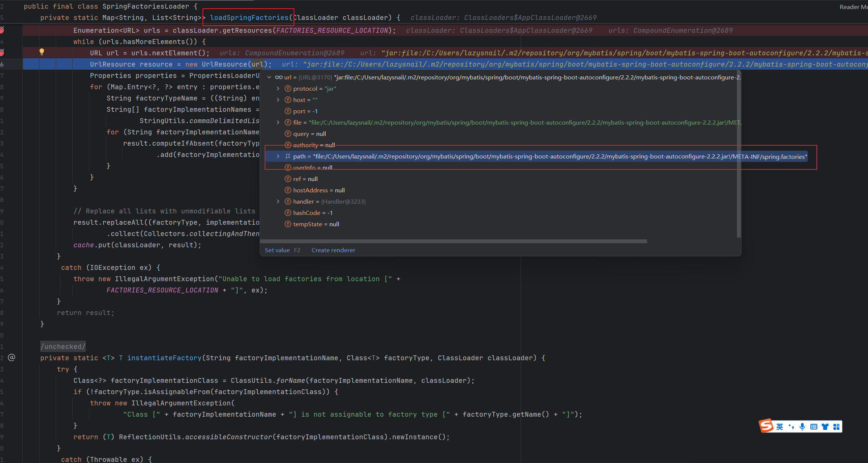Screen dimensions: 868x463
Task: Expand the folded /unchecked/ annotation
Action: (x=63, y=347)
